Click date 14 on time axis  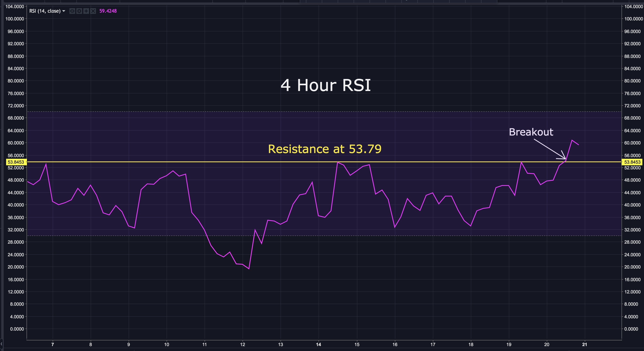(x=319, y=344)
